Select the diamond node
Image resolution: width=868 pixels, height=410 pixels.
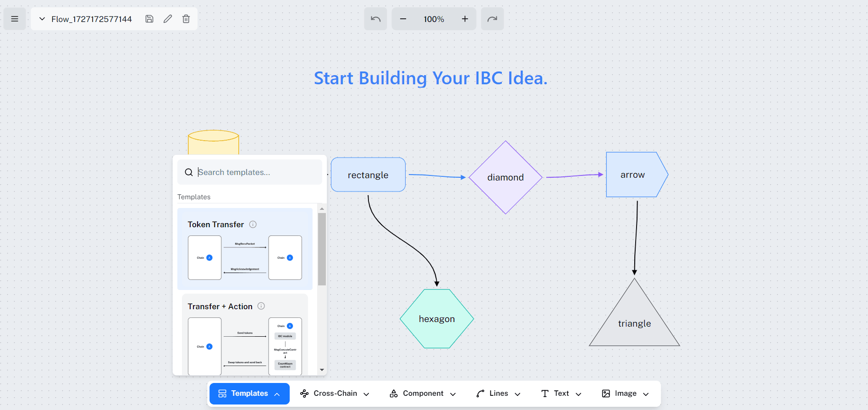505,177
